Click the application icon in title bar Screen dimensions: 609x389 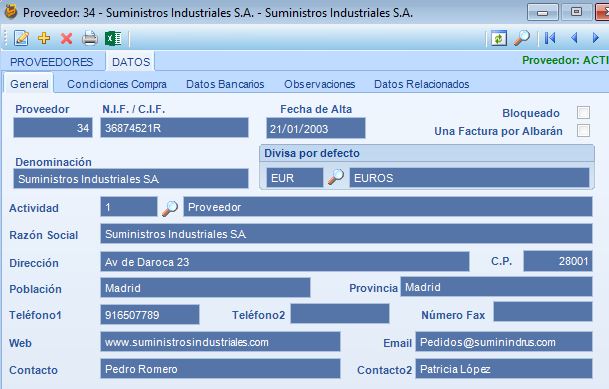10,12
